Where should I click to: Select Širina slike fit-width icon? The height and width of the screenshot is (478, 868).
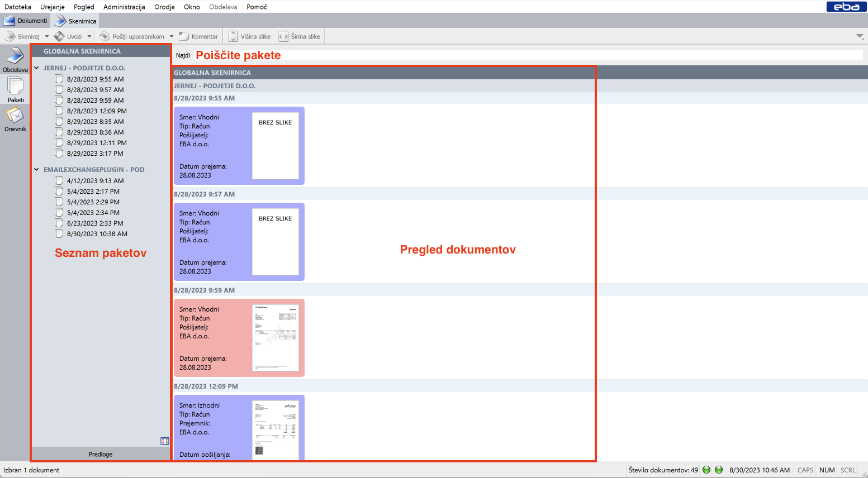(x=283, y=36)
